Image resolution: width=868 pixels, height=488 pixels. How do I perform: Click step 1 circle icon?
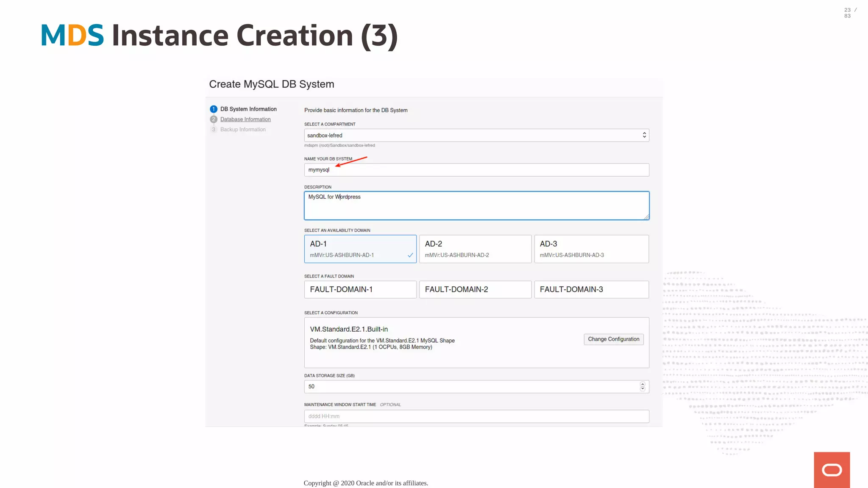(x=214, y=109)
